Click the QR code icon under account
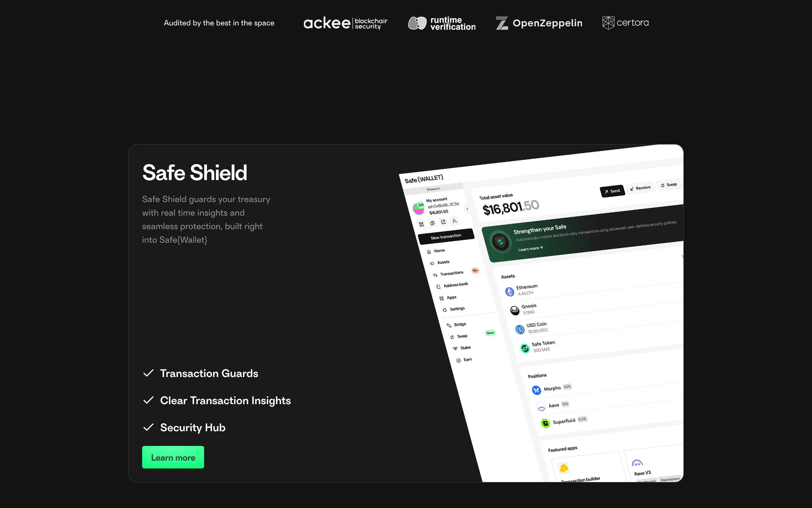812x508 pixels. [x=421, y=224]
